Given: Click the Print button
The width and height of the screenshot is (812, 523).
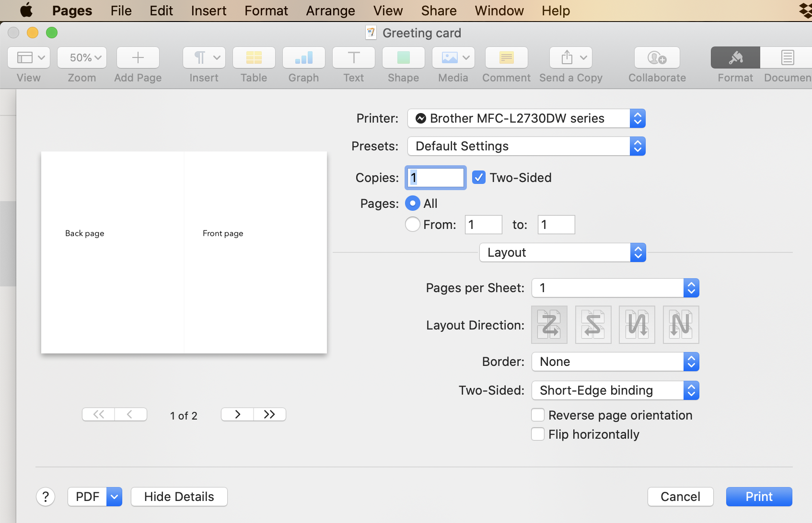Looking at the screenshot, I should (x=759, y=497).
